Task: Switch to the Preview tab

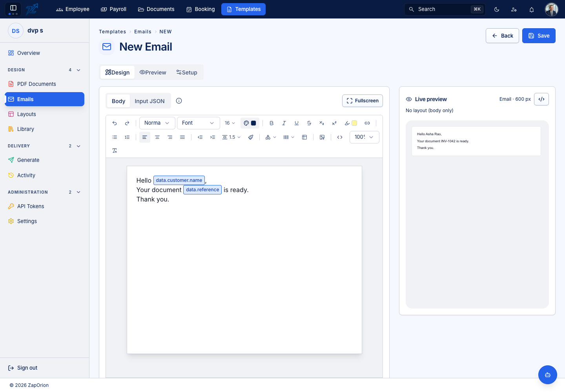Action: click(x=153, y=73)
